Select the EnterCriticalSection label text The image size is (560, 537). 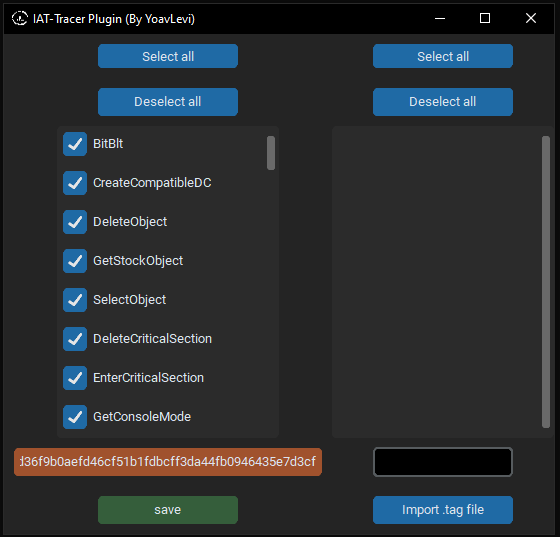tap(148, 378)
